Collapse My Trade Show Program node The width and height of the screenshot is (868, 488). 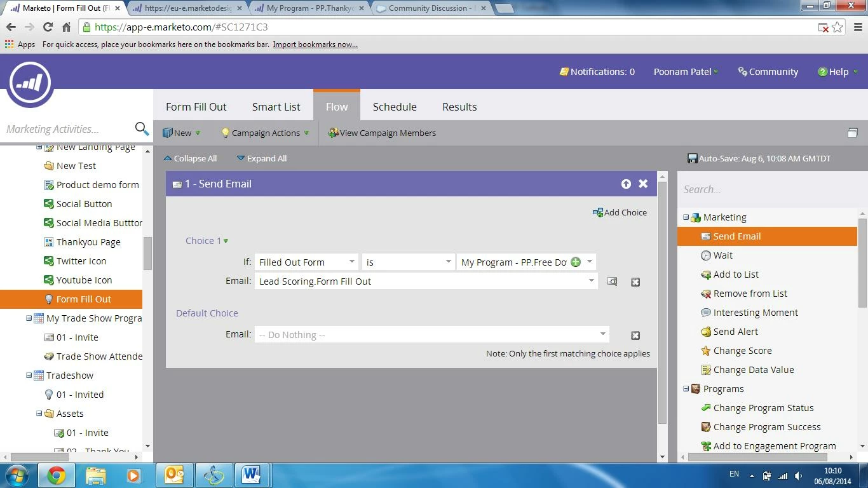point(29,318)
